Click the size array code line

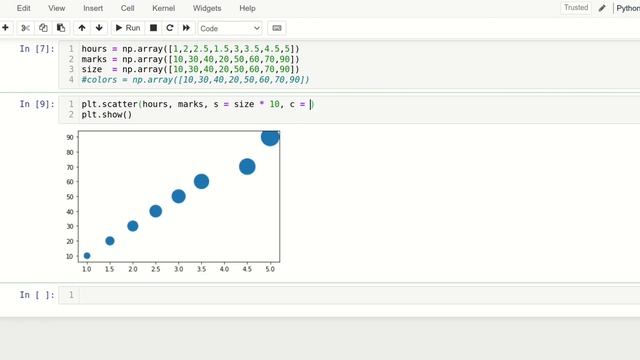pyautogui.click(x=190, y=69)
